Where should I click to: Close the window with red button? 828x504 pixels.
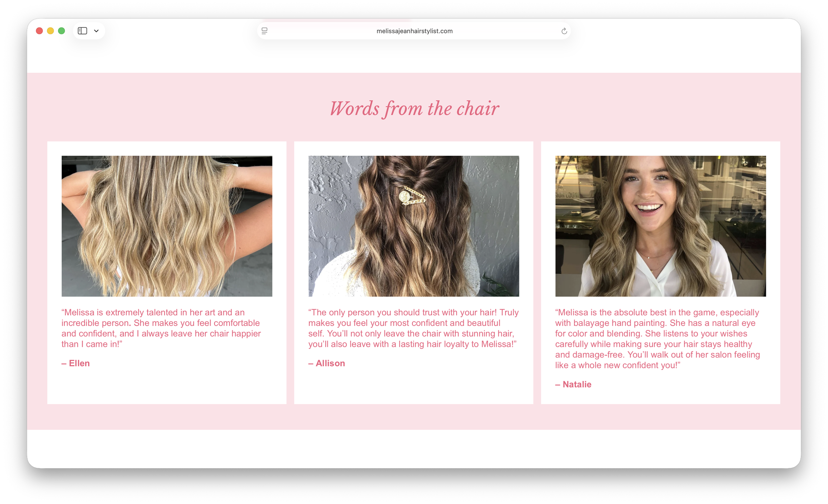(39, 31)
